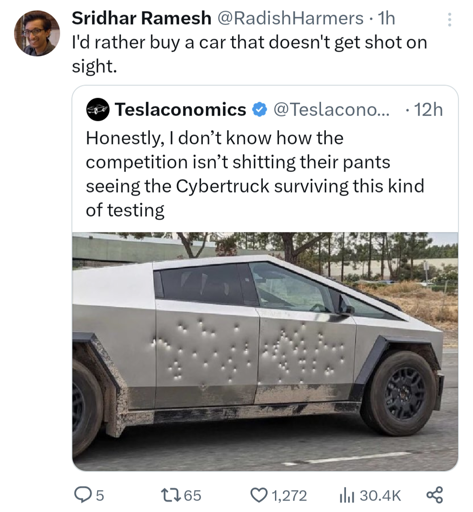
Task: Click the 65 retweets count
Action: pos(192,495)
